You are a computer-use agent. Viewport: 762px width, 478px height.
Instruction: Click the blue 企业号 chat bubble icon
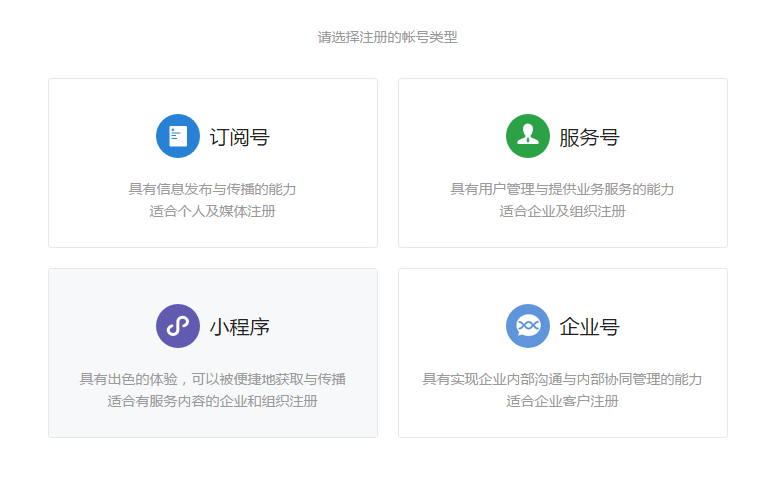point(528,326)
